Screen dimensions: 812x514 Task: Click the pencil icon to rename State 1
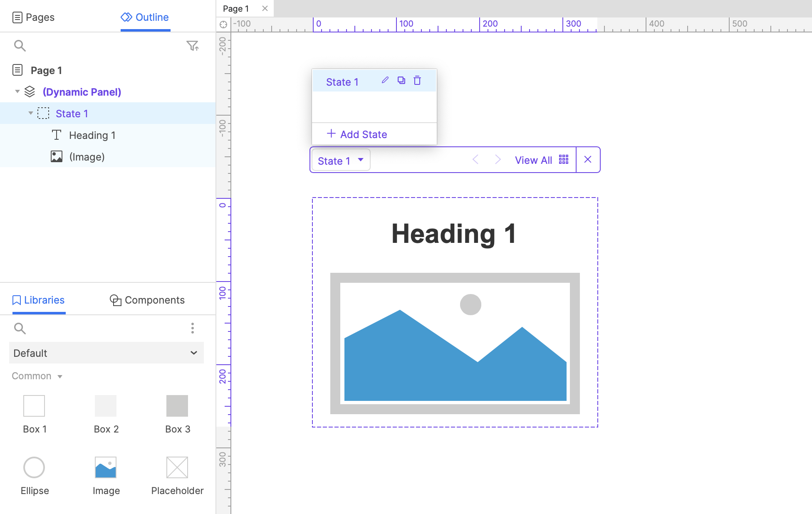click(x=385, y=80)
